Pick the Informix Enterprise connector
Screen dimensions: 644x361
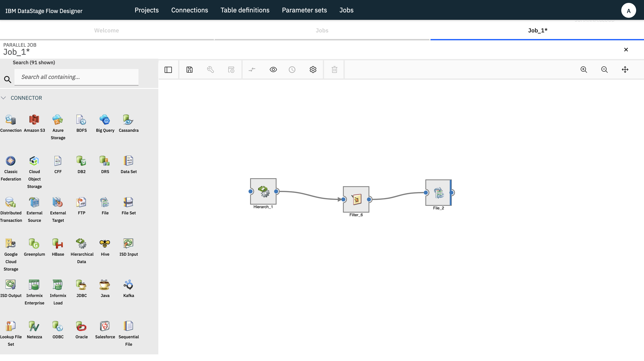coord(34,285)
